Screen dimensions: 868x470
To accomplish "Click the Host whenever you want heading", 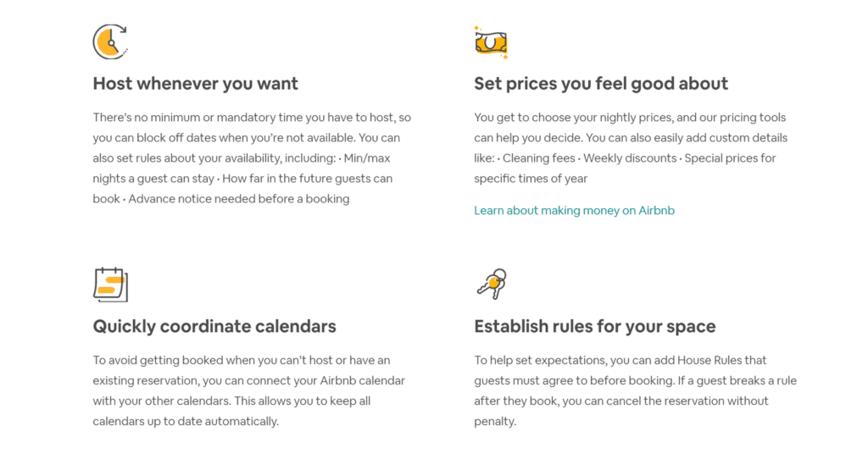I will (196, 84).
